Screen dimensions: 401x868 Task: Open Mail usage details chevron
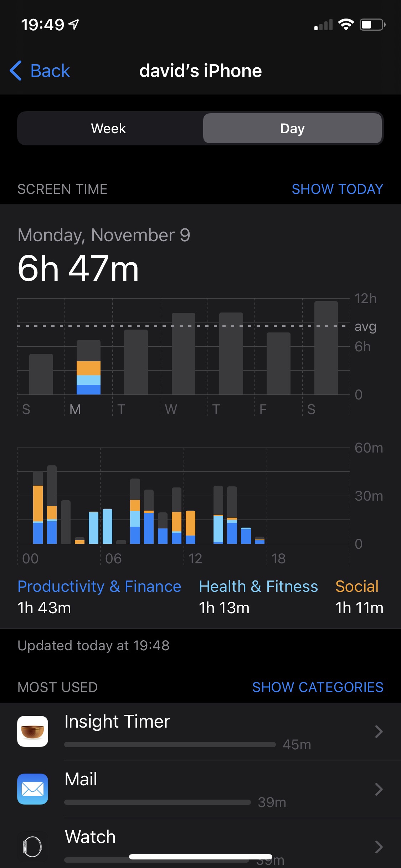coord(379,789)
